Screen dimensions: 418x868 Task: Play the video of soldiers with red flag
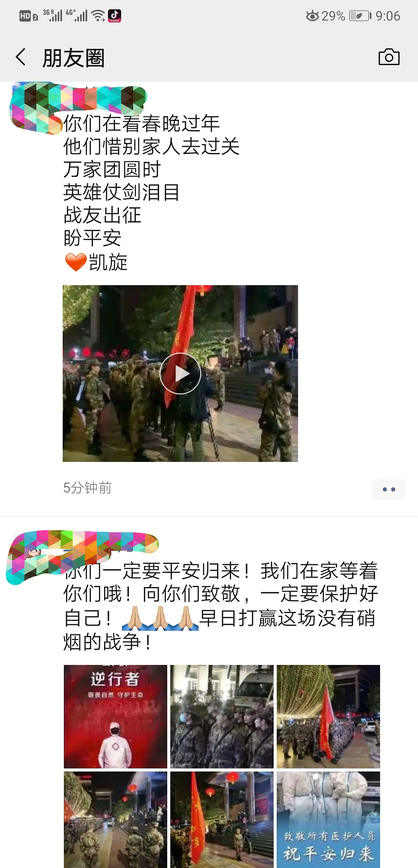[x=180, y=374]
